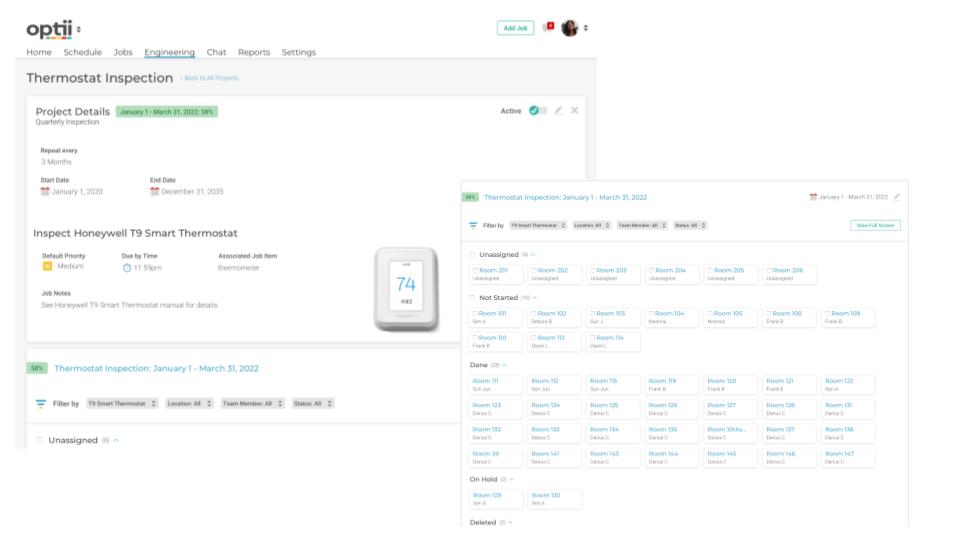The height and width of the screenshot is (540, 960).
Task: Click the "Room 122" card
Action: (849, 384)
